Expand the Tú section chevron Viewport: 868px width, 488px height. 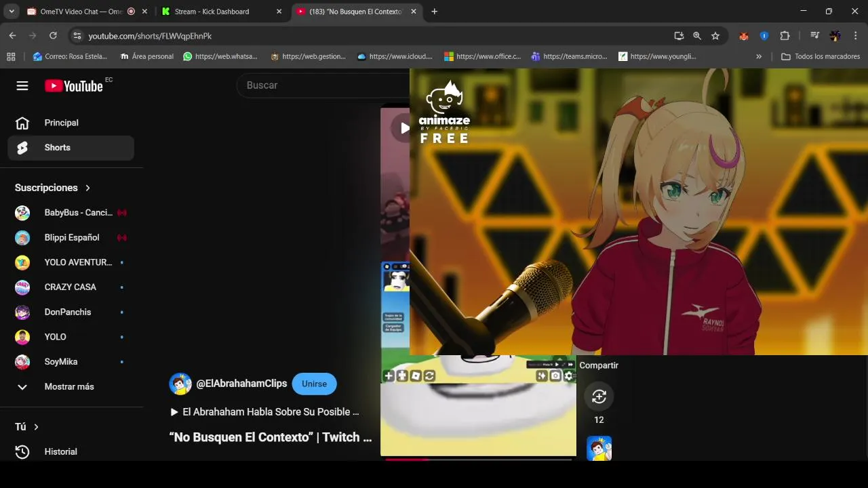click(x=36, y=427)
